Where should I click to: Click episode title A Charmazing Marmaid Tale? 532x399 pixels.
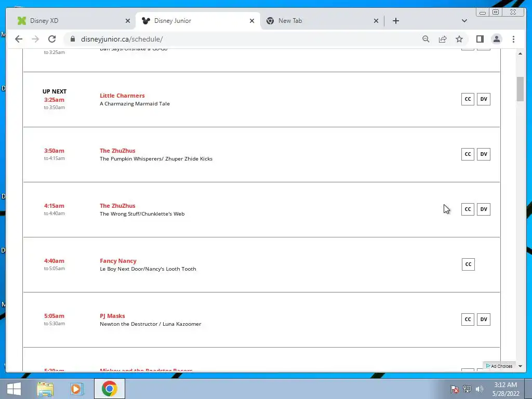135,104
